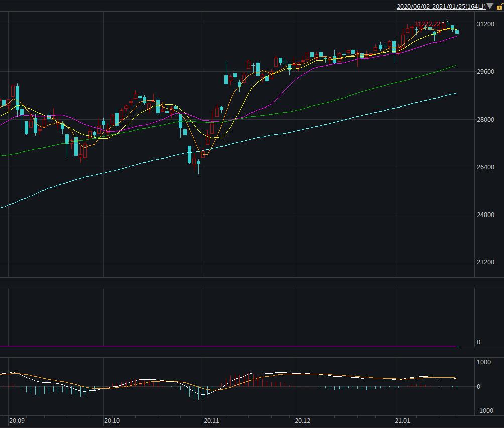The image size is (504, 428).
Task: Open the 2020/06/02-2021/01/25 date range link
Action: [x=441, y=6]
